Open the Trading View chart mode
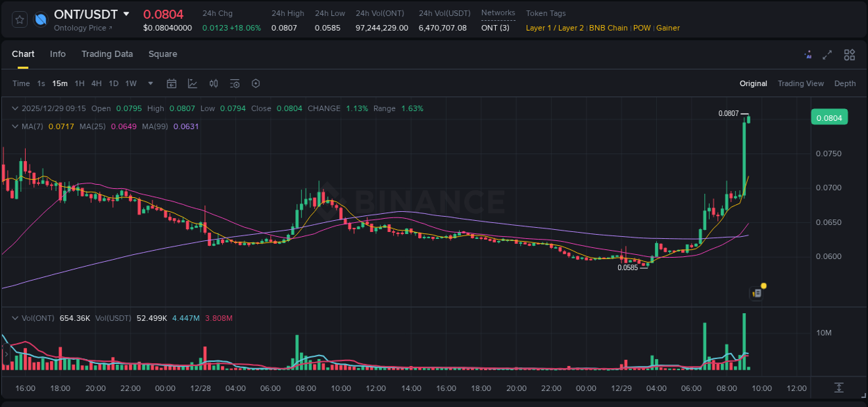 point(801,83)
